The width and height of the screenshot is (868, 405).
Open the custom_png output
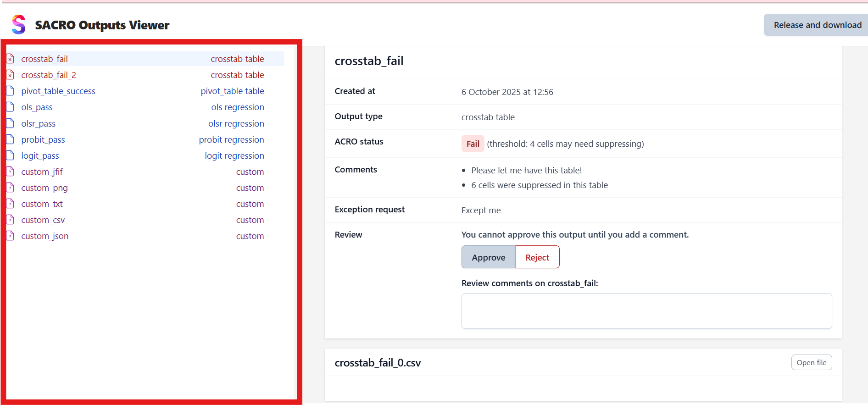(45, 188)
